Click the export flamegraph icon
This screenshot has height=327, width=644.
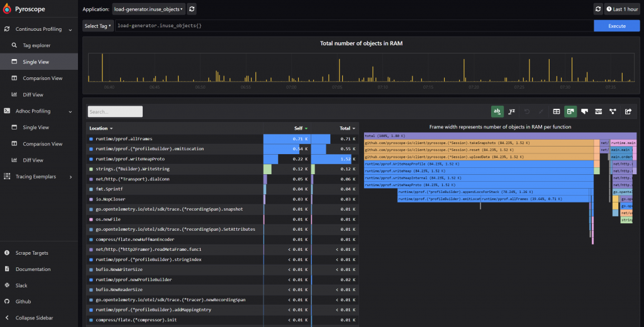(x=628, y=111)
